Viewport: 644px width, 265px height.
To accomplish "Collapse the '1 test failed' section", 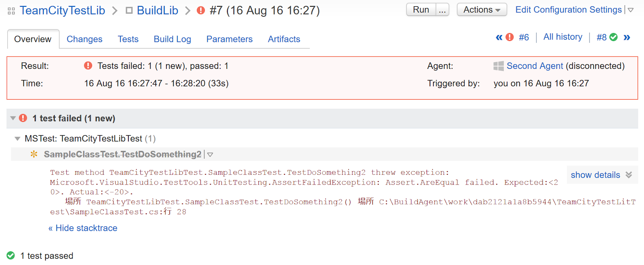I will 13,118.
